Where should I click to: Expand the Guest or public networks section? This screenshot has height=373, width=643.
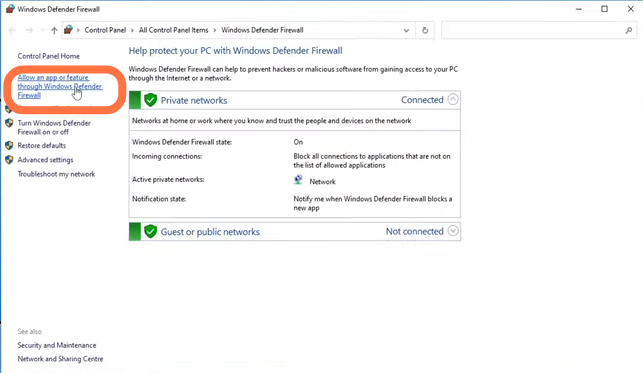(453, 231)
